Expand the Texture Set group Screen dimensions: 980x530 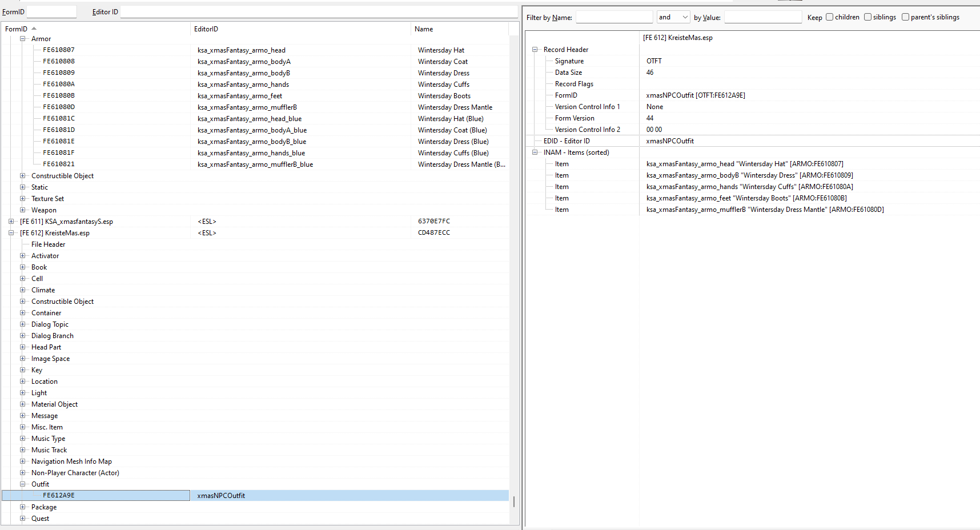pos(23,199)
